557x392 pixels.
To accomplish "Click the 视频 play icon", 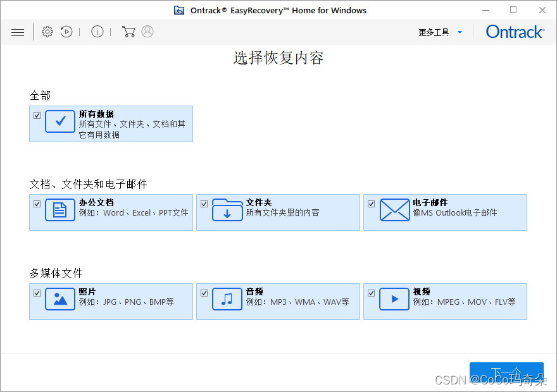I will [x=394, y=299].
